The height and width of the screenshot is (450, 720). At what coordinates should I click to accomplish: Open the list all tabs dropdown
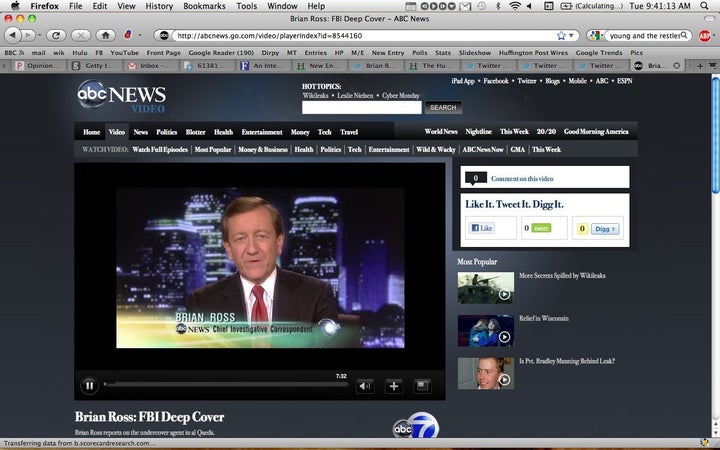(712, 66)
